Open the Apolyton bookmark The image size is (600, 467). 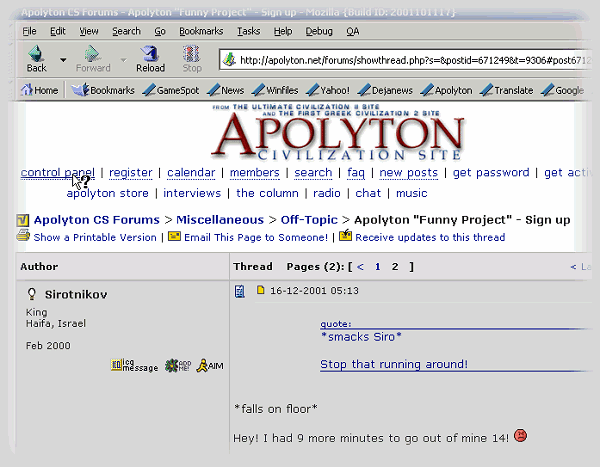coord(446,90)
